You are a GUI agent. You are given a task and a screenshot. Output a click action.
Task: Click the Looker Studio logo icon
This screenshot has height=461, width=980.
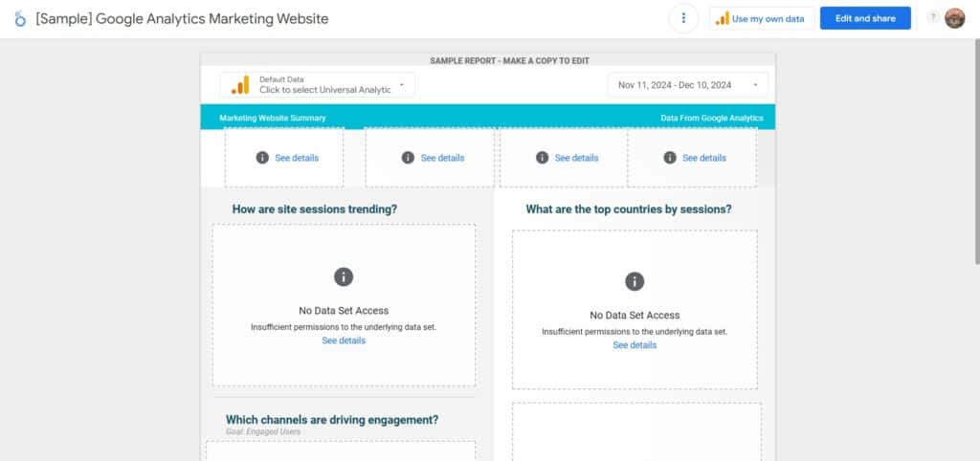[x=20, y=19]
